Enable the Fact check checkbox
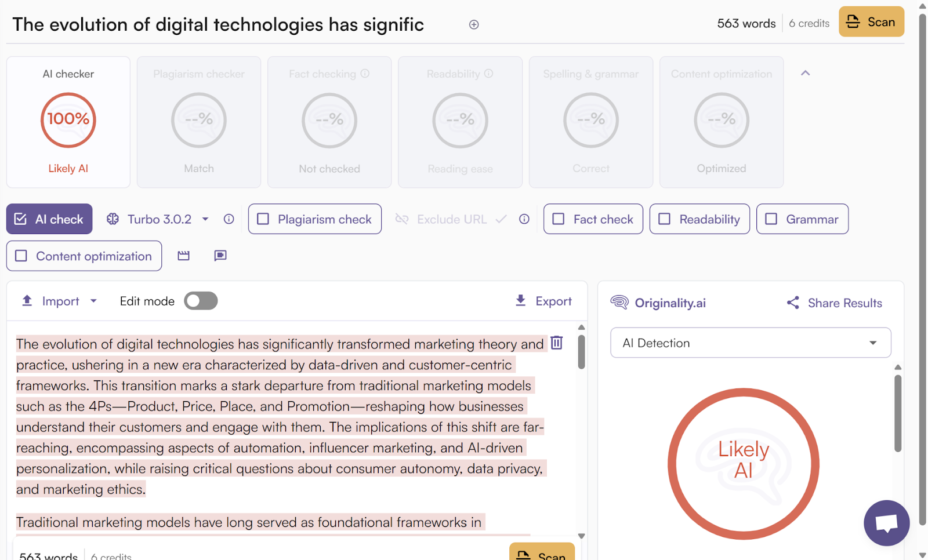The width and height of the screenshot is (928, 560). (559, 219)
